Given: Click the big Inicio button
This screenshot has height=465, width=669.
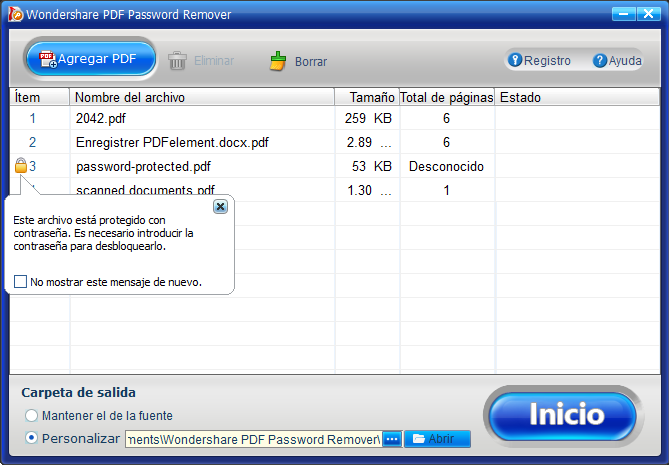Looking at the screenshot, I should pyautogui.click(x=563, y=415).
